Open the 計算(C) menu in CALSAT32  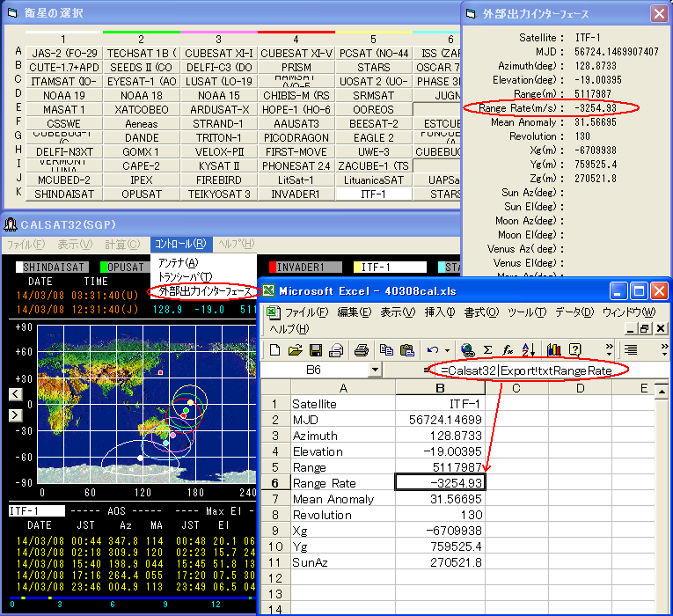point(122,245)
